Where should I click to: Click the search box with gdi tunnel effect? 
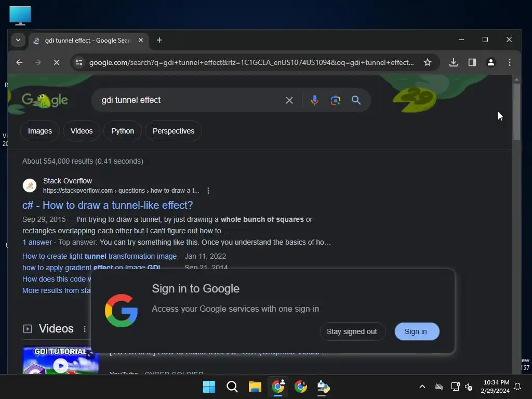point(190,100)
